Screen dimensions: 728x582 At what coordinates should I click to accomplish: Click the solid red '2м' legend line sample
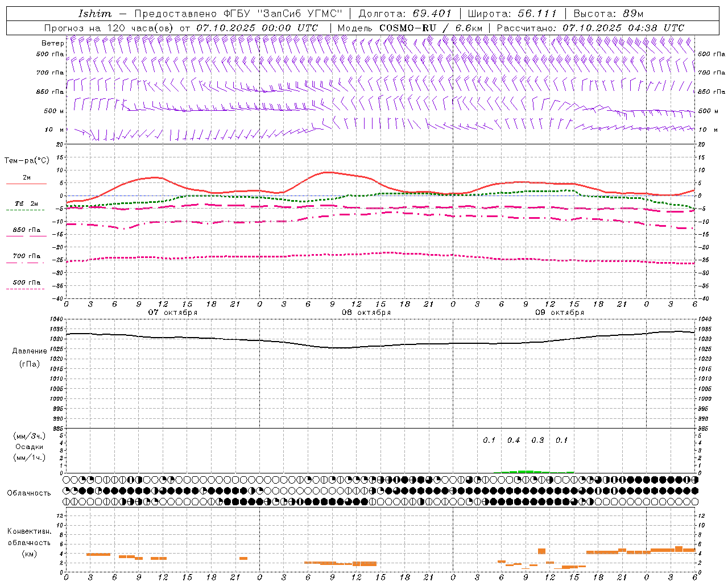click(26, 184)
